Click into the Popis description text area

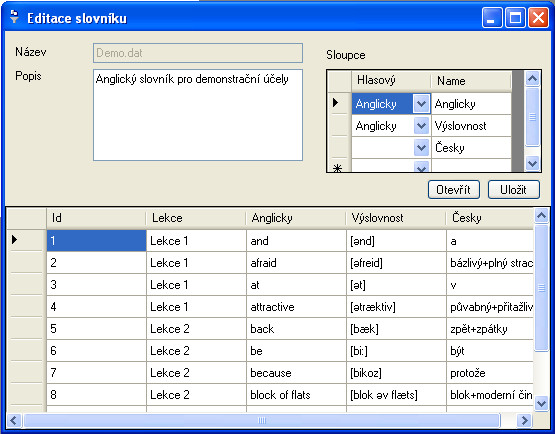[198, 115]
